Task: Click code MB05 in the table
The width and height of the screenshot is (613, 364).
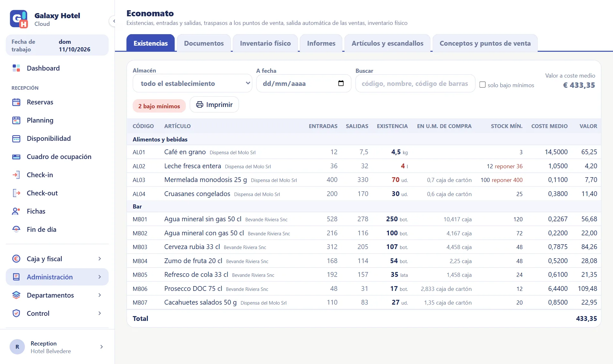Action: [140, 275]
